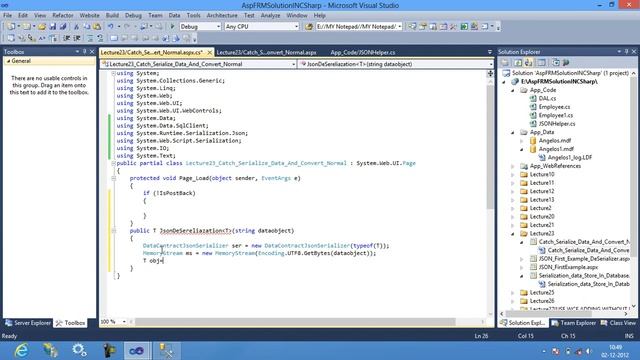640x360 pixels.
Task: Click the Cut icon in toolbar
Action: coord(76,27)
